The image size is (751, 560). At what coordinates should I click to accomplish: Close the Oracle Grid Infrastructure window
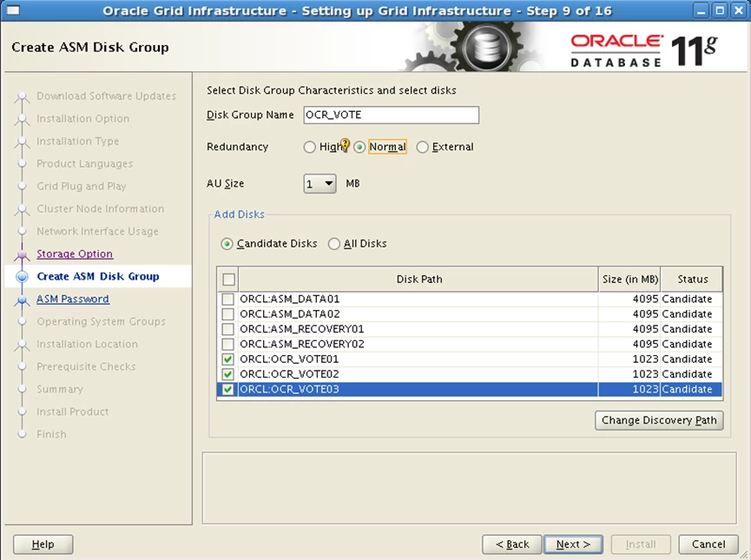[x=739, y=10]
